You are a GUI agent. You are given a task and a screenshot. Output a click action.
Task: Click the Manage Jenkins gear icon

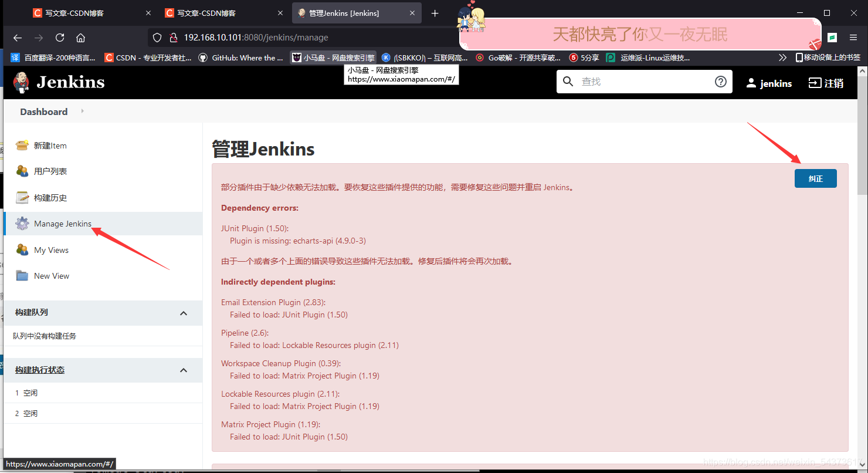pos(22,224)
